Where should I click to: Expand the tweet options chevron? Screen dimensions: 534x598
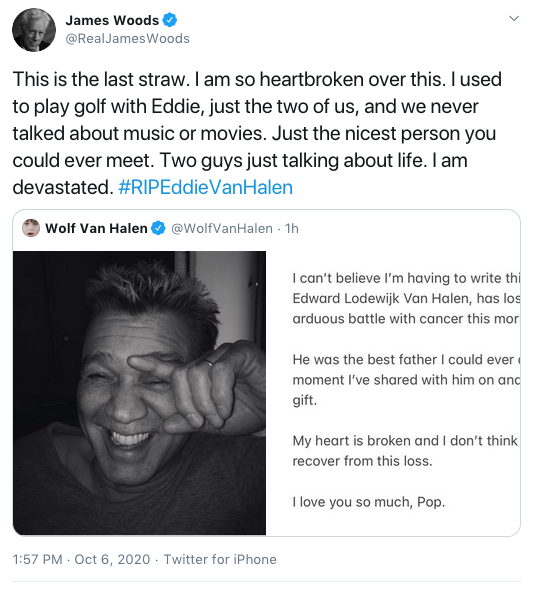[x=514, y=18]
